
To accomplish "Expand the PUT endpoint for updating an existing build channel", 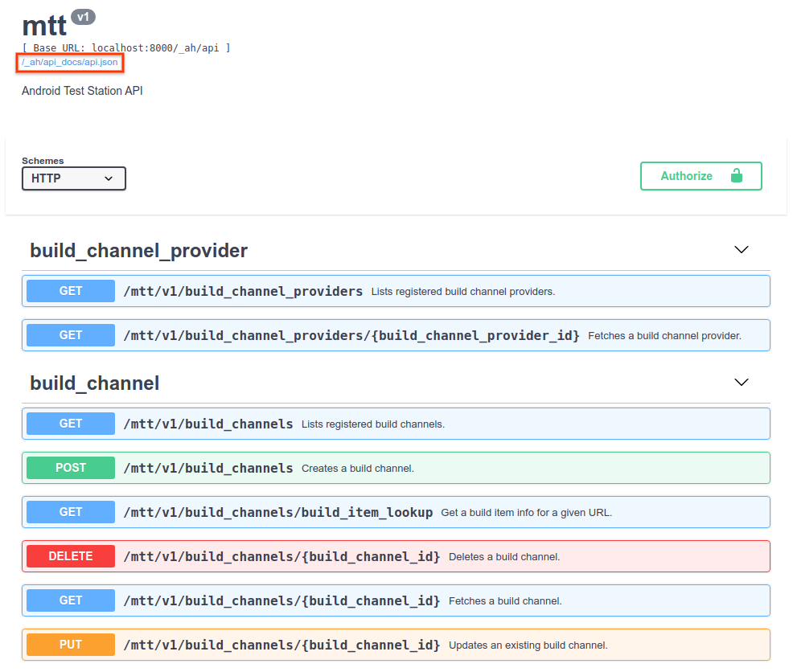I will [396, 644].
